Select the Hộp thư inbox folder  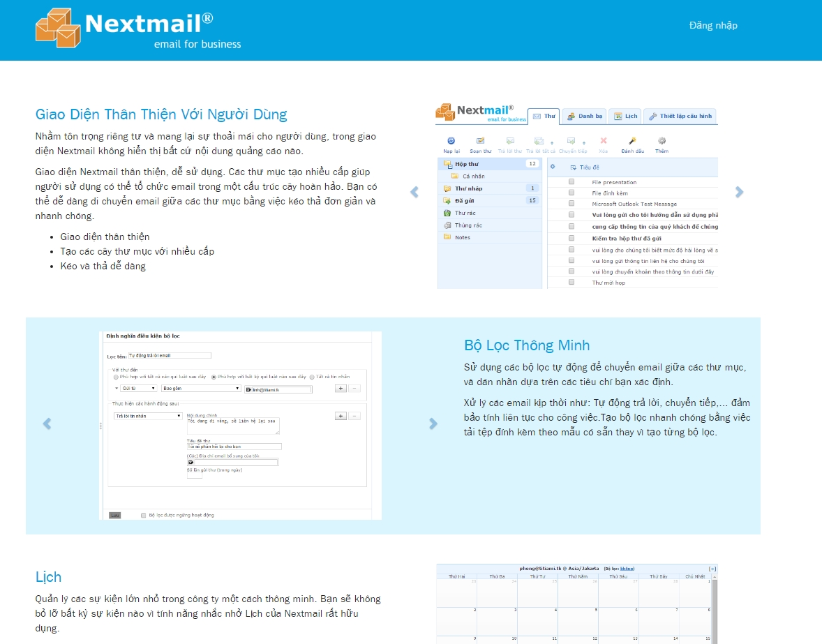coord(490,164)
